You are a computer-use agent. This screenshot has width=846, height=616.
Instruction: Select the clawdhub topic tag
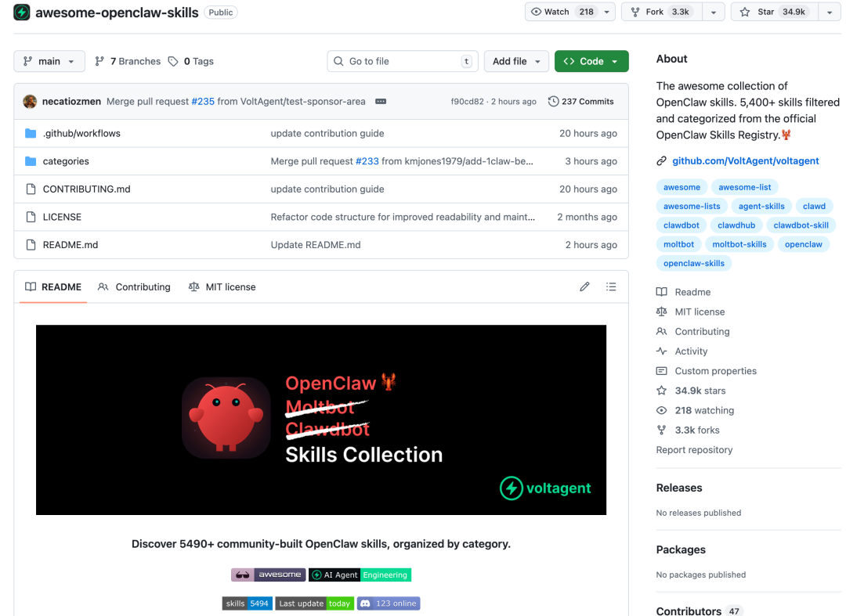click(736, 225)
